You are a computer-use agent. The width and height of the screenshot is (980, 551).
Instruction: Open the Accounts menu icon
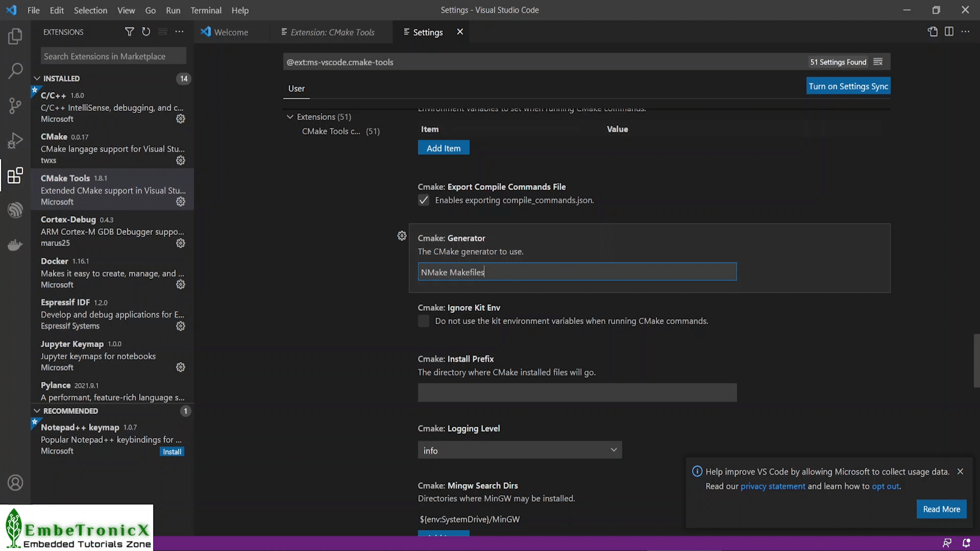pyautogui.click(x=15, y=483)
